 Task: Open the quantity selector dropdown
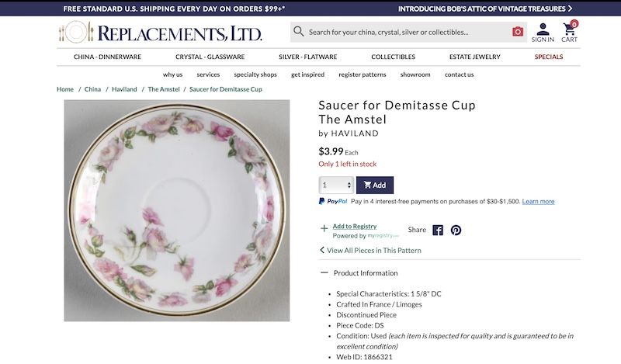pyautogui.click(x=336, y=185)
